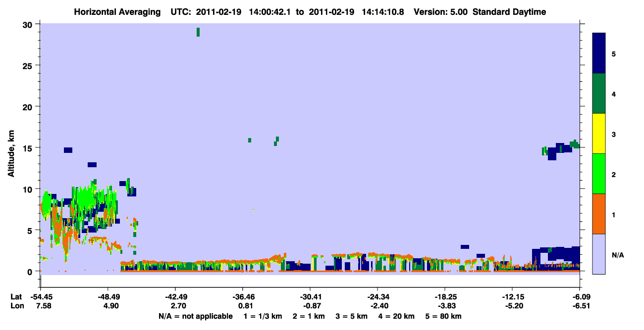Click legend text '5 = 80 km'

[x=443, y=316]
